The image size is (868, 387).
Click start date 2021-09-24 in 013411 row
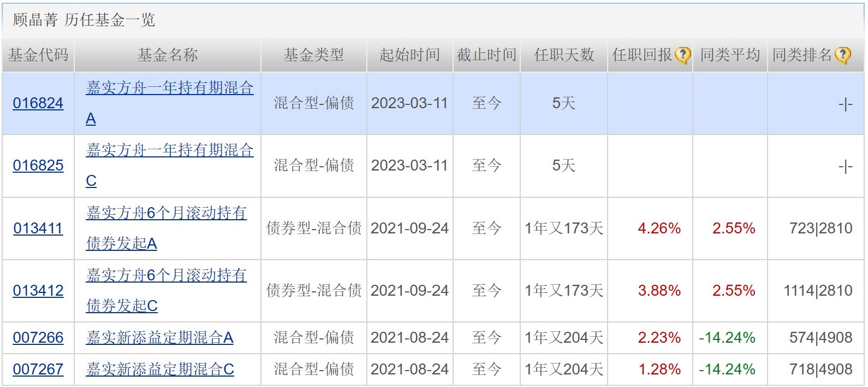click(409, 228)
